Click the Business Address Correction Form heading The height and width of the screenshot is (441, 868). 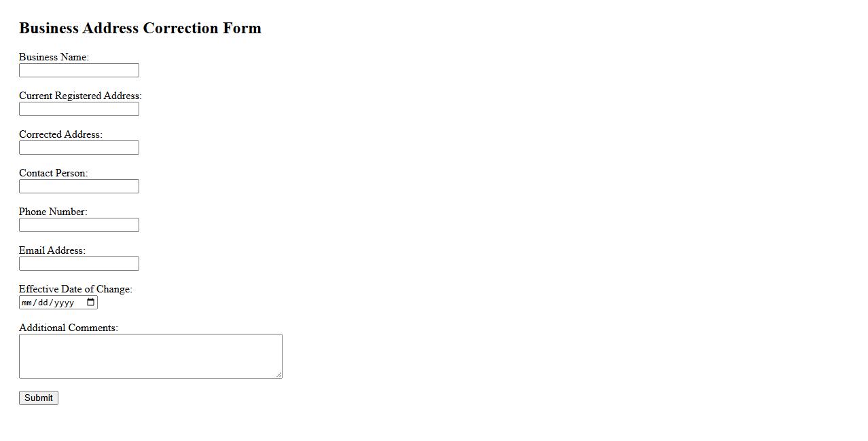coord(140,28)
